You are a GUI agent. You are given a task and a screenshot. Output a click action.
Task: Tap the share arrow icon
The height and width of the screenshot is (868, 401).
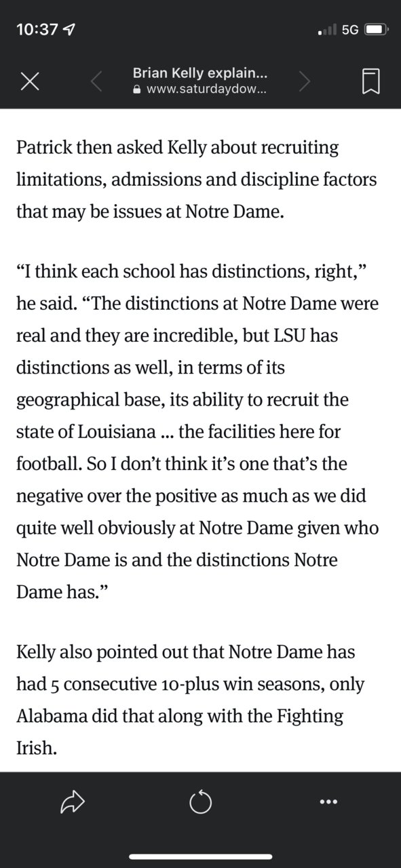[x=71, y=804]
